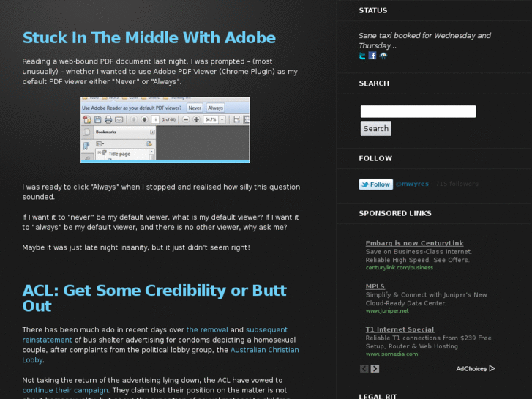Click ad text "Simplify & Connect with Juniper's New"
This screenshot has width=532, height=399.
click(426, 295)
